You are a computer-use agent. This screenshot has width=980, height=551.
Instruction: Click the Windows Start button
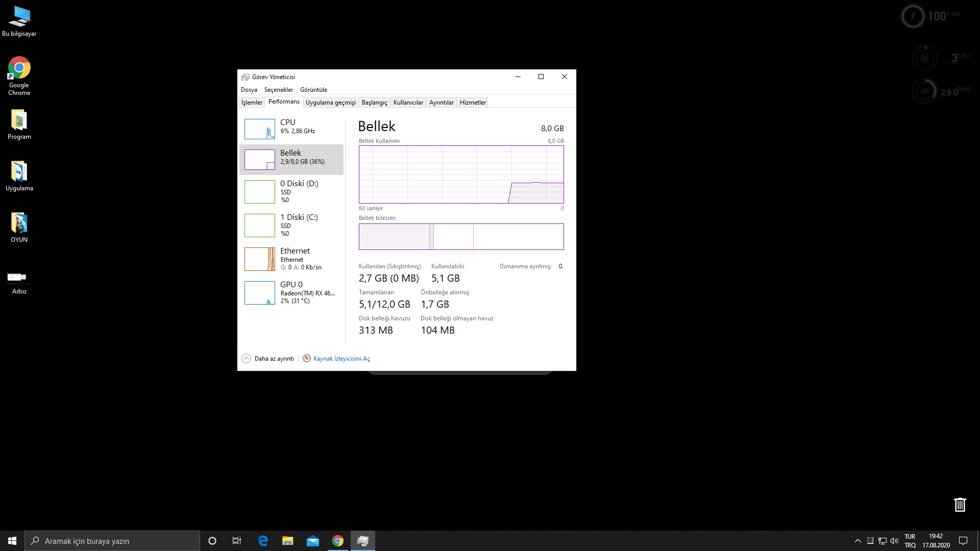tap(12, 541)
